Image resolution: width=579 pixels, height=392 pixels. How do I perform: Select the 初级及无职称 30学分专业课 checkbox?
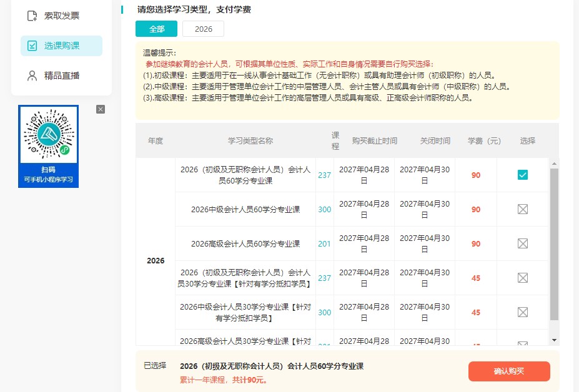point(523,278)
